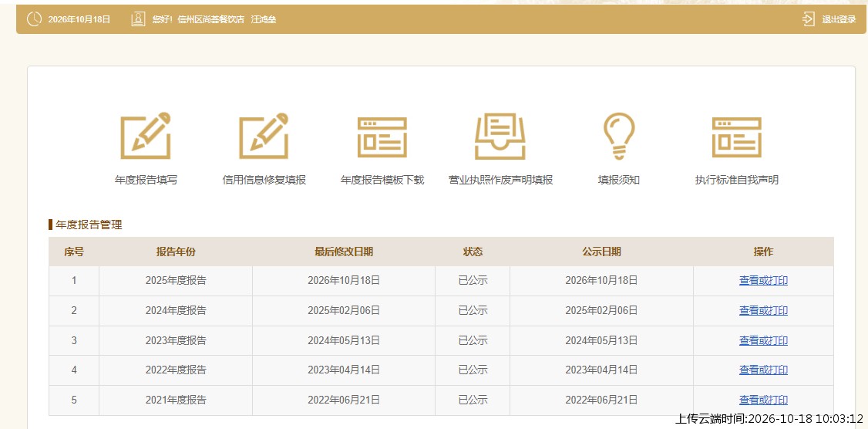Viewport: 868px width, 429px height.
Task: Click the logout door icon
Action: tap(808, 19)
